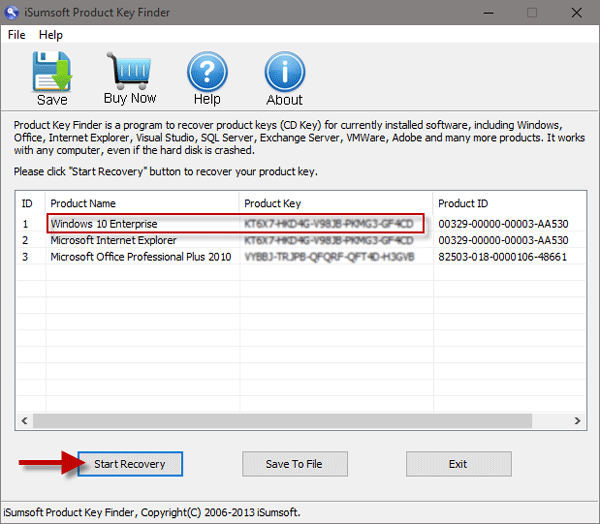
Task: Minimize the Product Key Finder window
Action: click(488, 13)
